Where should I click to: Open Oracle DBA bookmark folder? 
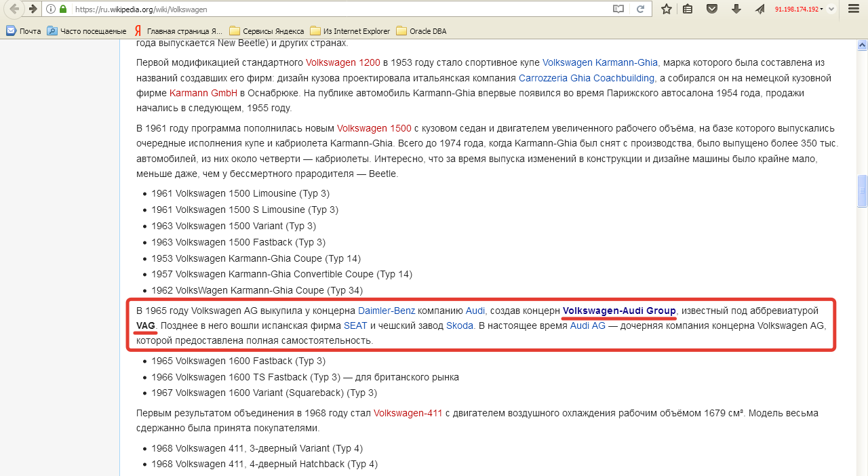[421, 31]
